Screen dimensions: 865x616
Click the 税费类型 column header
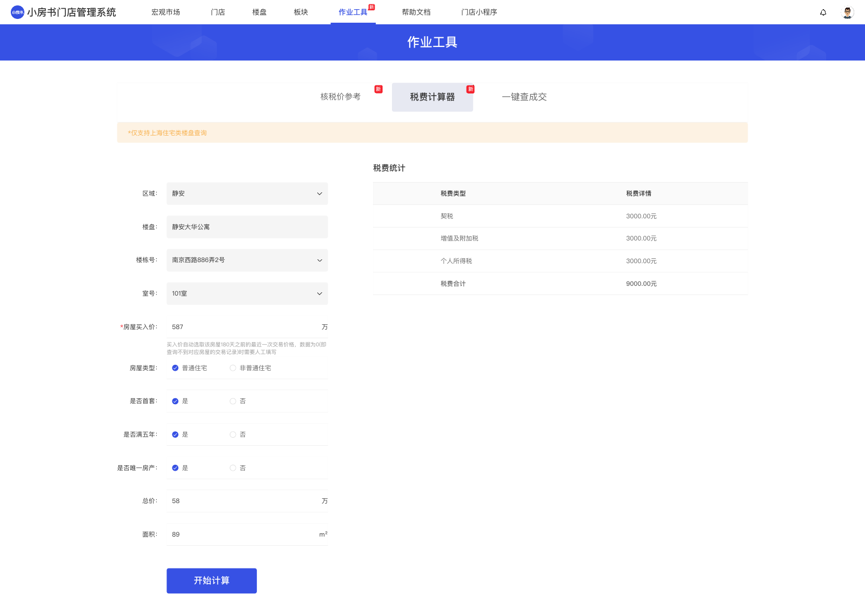click(x=453, y=193)
